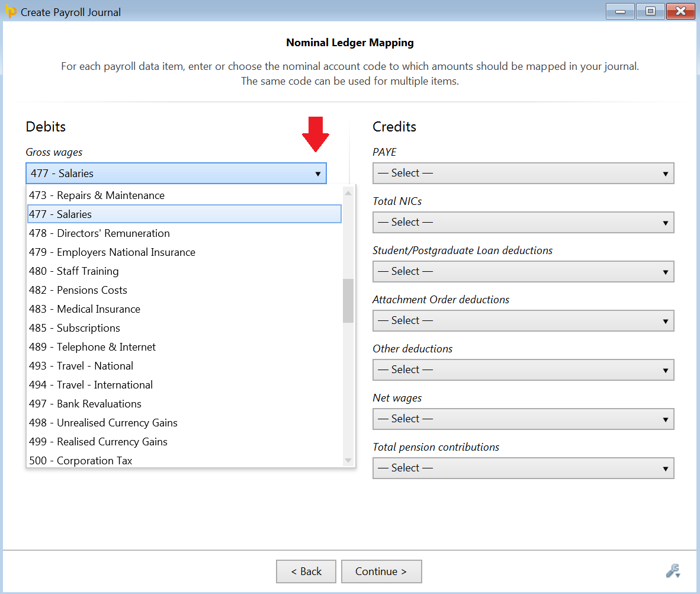
Task: Expand the Other deductions dropdown
Action: (x=523, y=370)
